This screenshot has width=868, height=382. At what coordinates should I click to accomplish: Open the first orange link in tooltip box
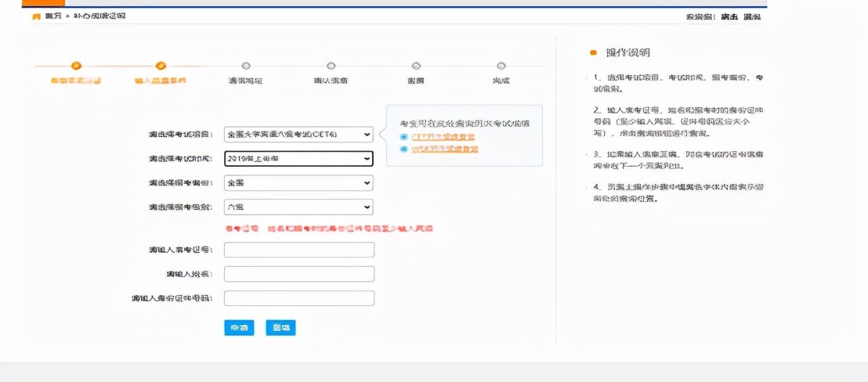point(444,137)
